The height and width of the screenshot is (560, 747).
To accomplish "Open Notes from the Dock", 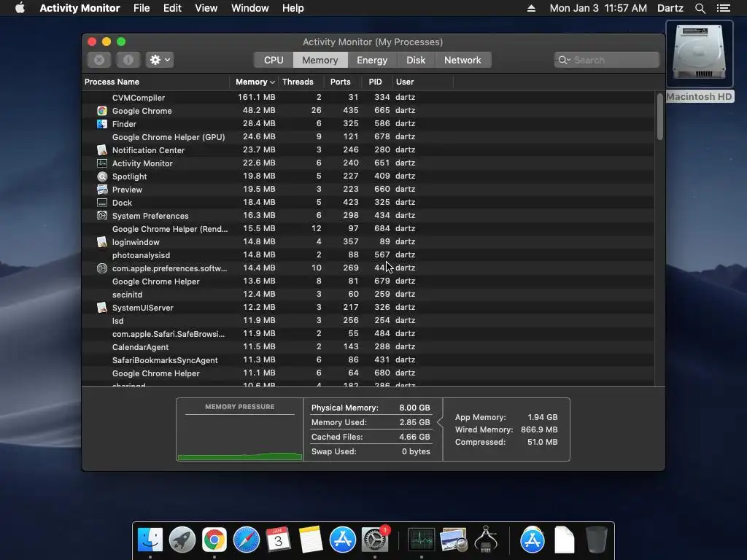I will (311, 540).
